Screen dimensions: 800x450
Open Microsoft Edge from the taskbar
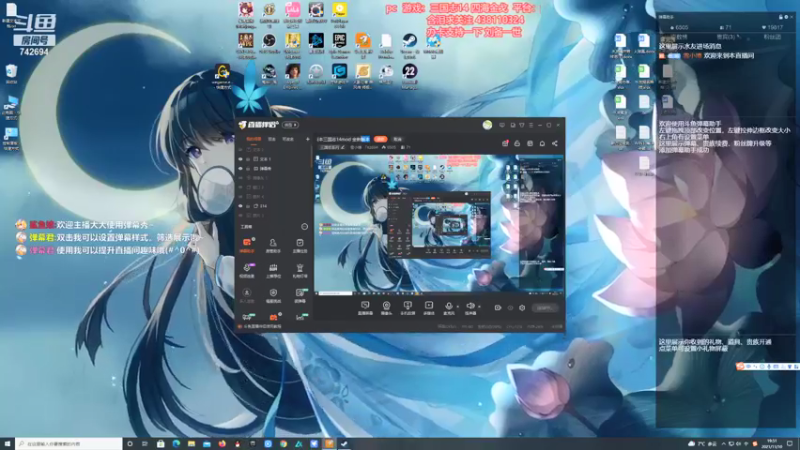[x=176, y=444]
